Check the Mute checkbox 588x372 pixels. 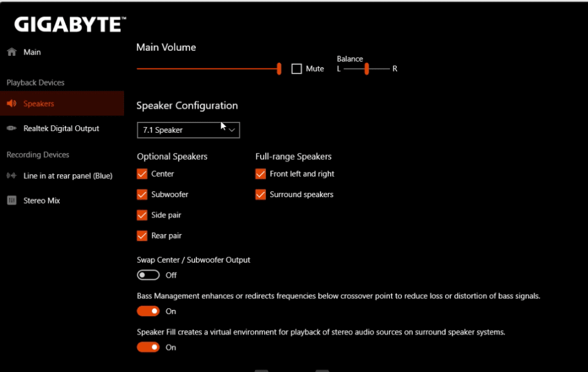pyautogui.click(x=297, y=68)
